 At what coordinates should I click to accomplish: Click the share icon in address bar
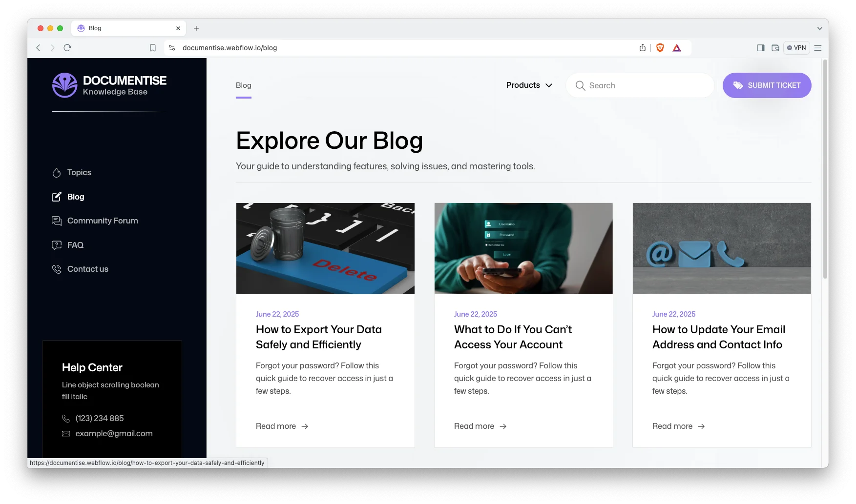tap(642, 48)
